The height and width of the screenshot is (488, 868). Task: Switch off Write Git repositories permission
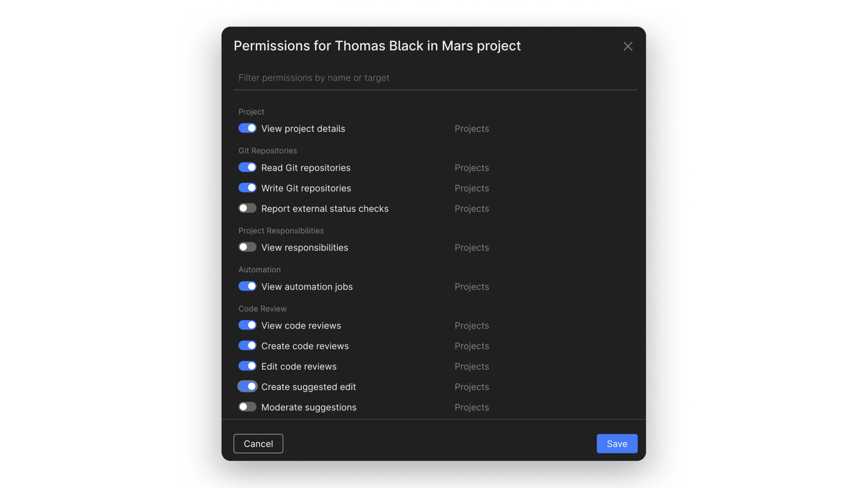247,188
